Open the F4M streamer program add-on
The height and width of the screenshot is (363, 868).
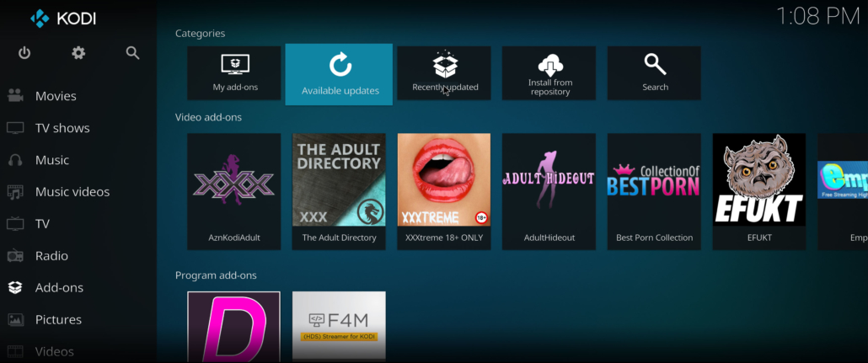[x=339, y=327]
